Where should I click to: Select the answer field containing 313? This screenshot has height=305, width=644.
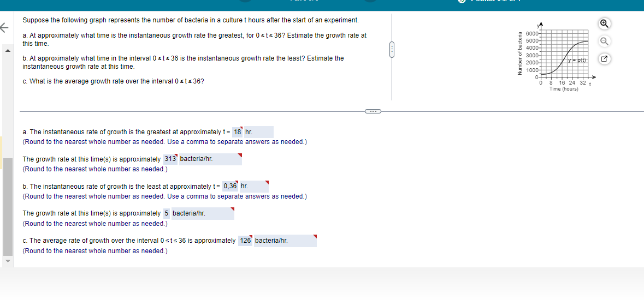point(170,159)
